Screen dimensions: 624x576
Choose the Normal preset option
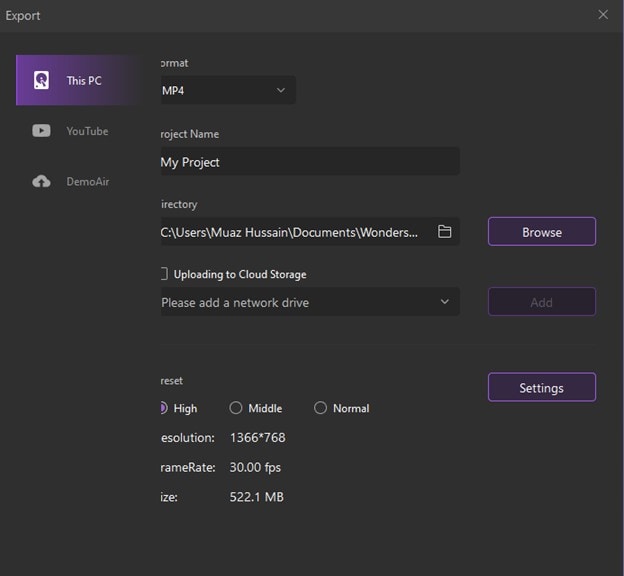tap(320, 408)
